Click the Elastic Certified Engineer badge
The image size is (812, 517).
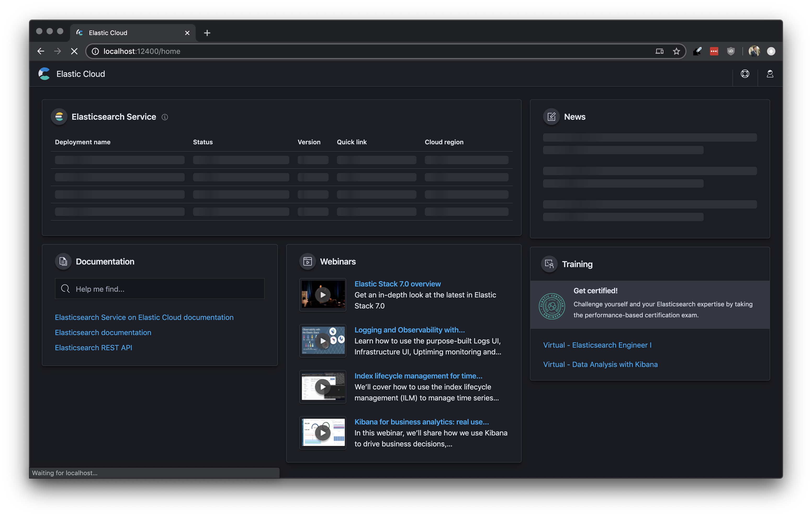coord(552,306)
